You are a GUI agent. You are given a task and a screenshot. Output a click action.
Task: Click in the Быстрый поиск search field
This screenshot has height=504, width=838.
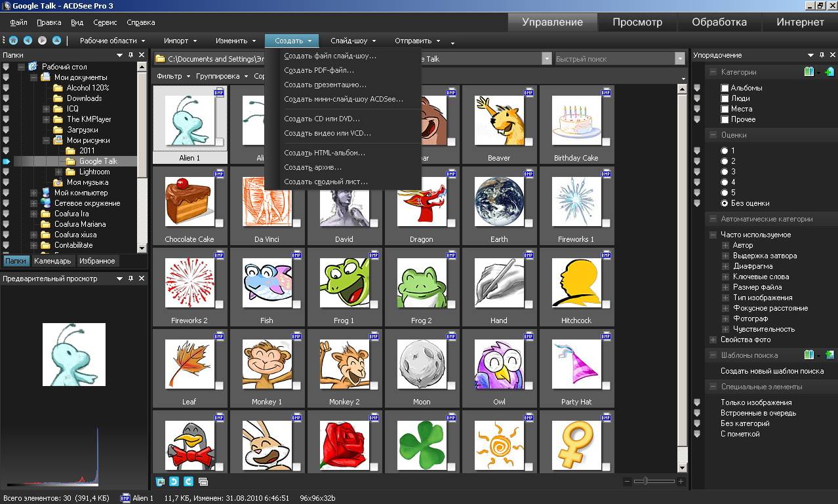[x=614, y=59]
